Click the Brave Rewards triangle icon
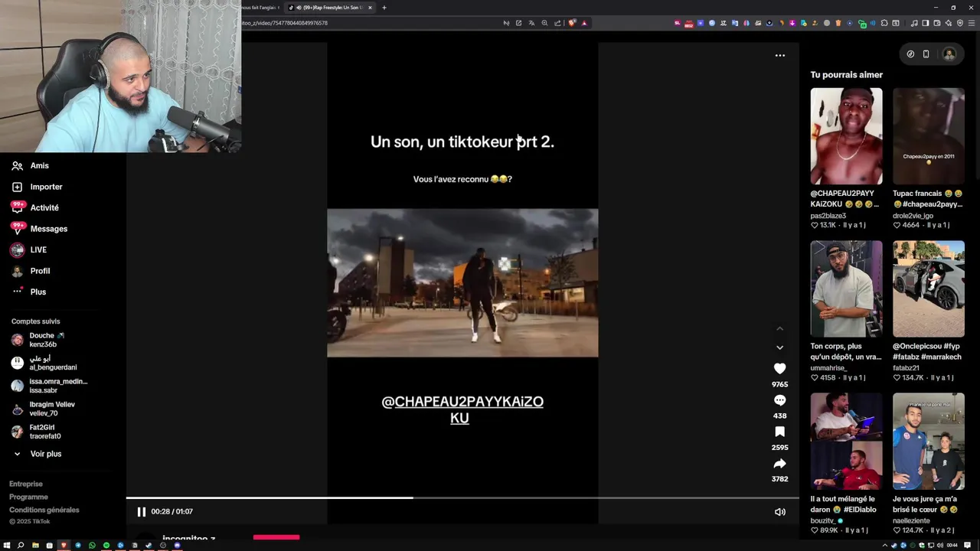Image resolution: width=980 pixels, height=551 pixels. pos(584,23)
